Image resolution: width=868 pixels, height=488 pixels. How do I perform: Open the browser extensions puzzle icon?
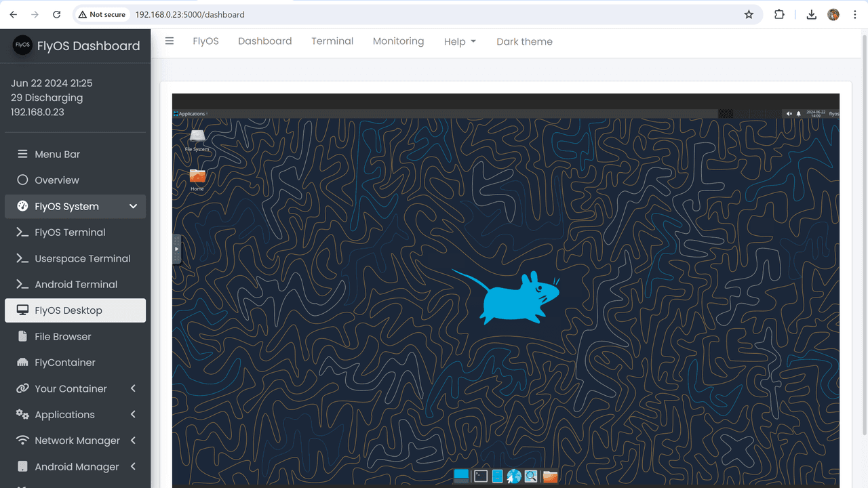tap(779, 14)
